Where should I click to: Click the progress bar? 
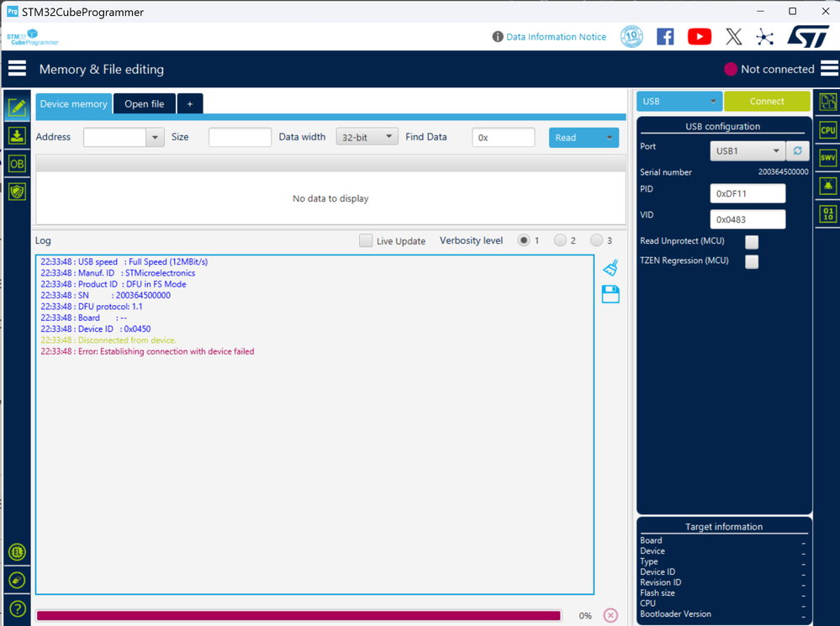point(298,615)
